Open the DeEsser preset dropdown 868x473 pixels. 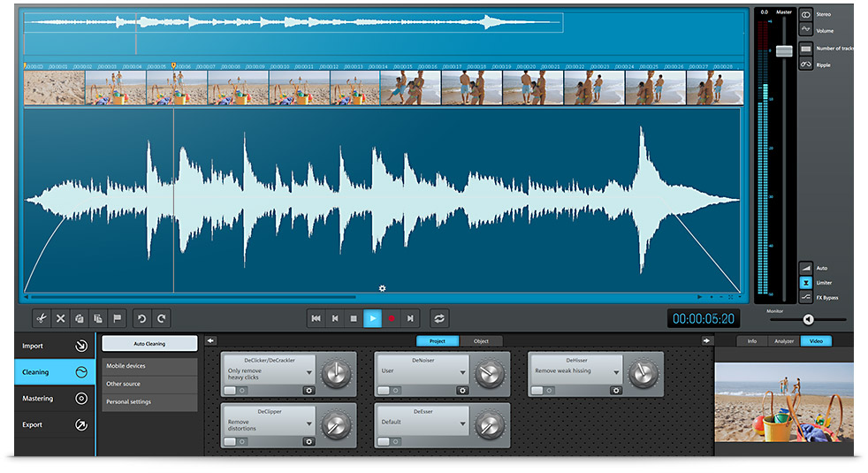point(461,423)
